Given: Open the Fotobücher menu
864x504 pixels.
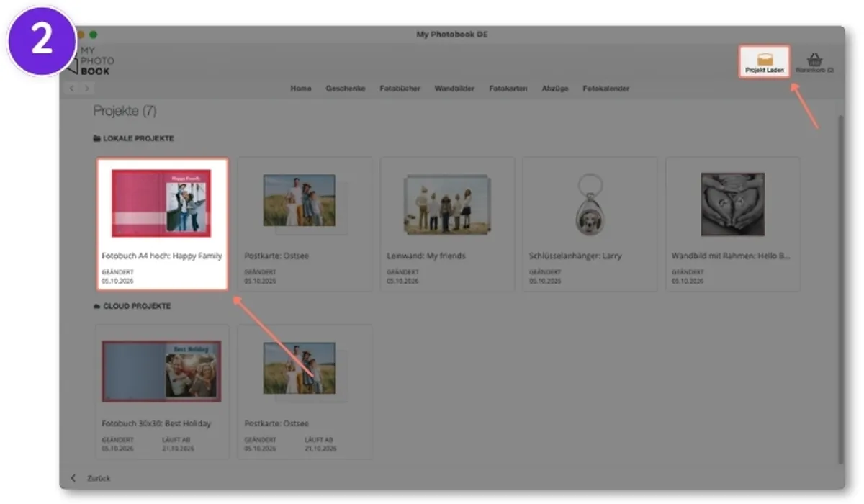Looking at the screenshot, I should [400, 89].
